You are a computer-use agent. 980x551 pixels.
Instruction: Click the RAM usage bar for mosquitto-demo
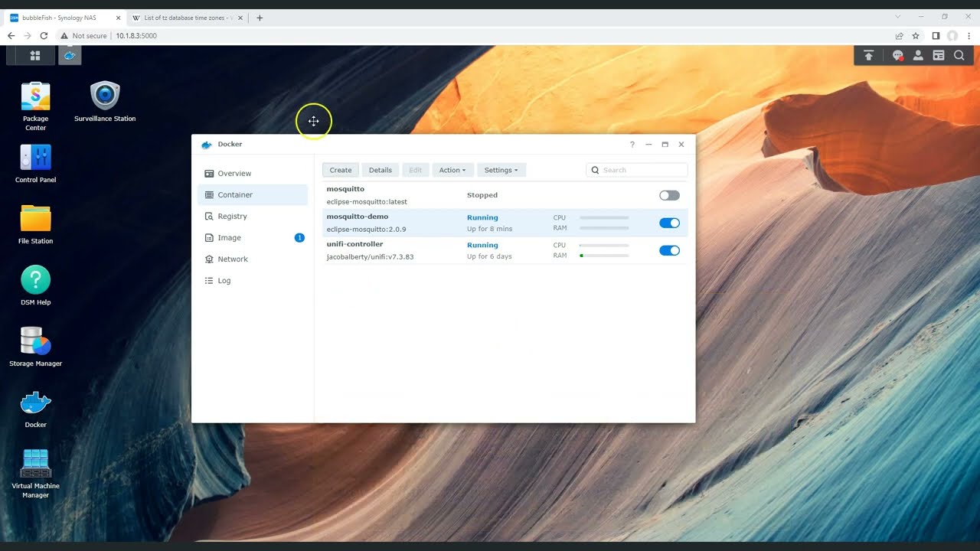point(604,228)
